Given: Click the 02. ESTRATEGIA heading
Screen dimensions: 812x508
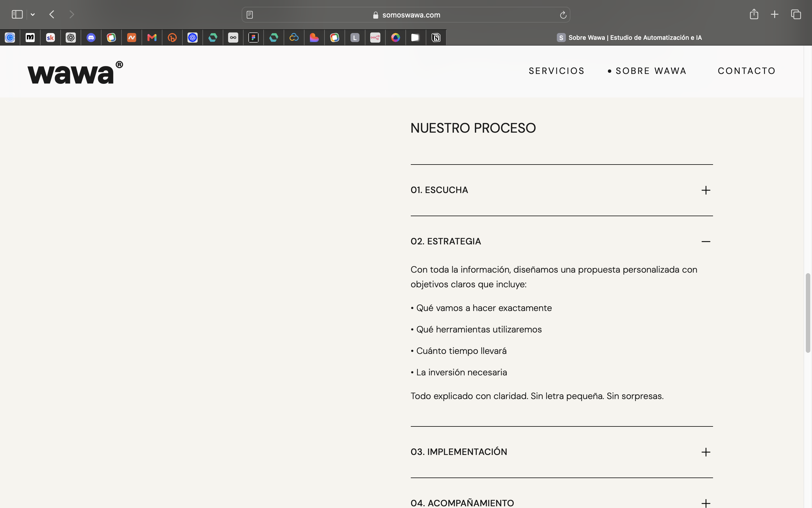Looking at the screenshot, I should click(x=445, y=242).
